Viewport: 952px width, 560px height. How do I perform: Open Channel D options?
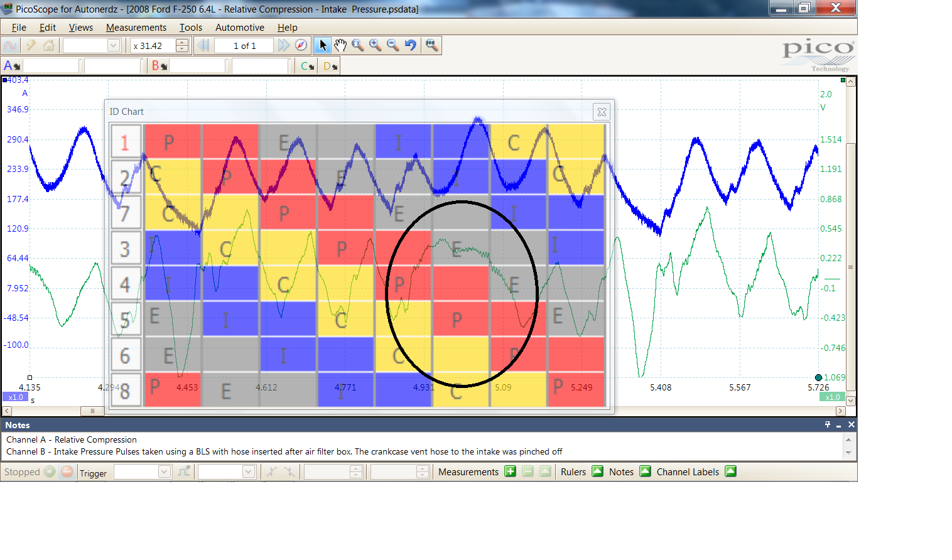[x=330, y=66]
